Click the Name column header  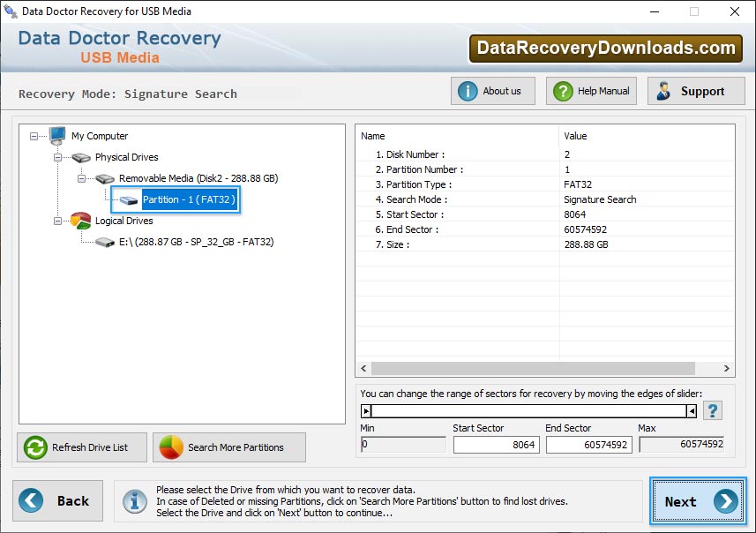(457, 136)
